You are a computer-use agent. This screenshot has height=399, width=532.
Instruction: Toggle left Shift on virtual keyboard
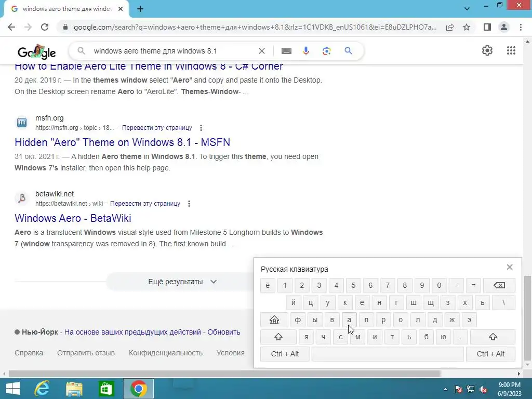point(278,337)
